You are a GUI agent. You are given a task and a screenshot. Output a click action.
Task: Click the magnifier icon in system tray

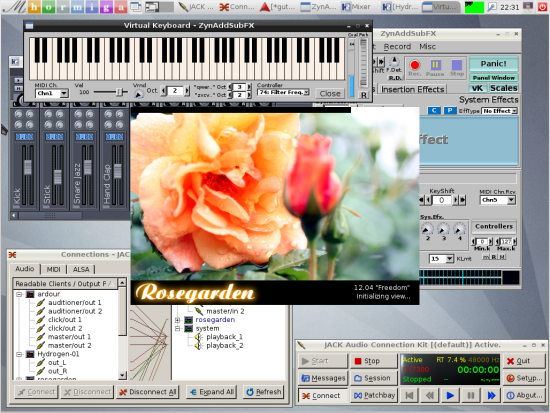(x=492, y=6)
